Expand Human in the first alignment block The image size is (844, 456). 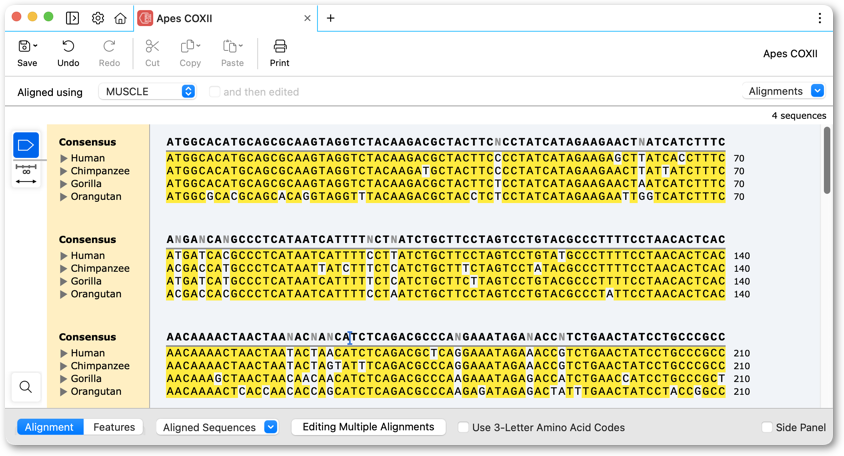click(64, 158)
